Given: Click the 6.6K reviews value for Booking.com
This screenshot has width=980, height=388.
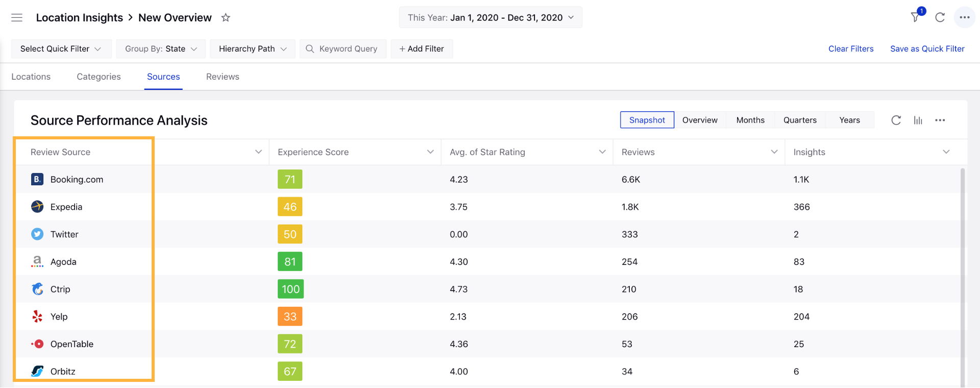Looking at the screenshot, I should [631, 180].
